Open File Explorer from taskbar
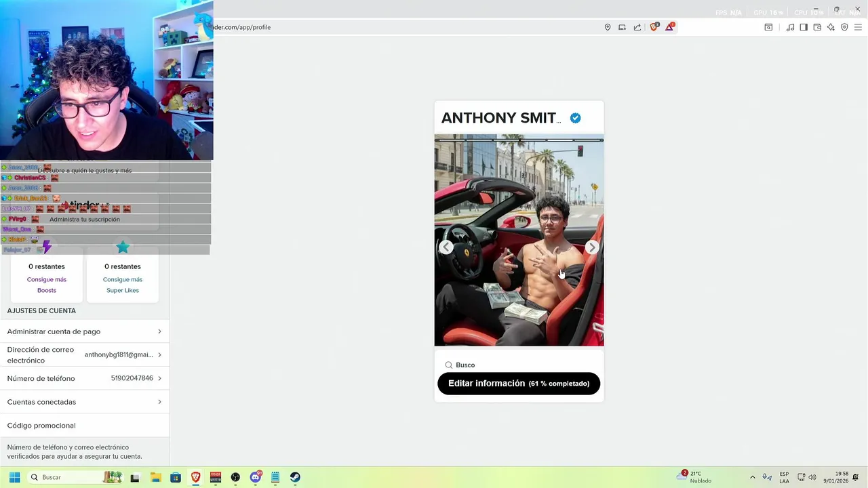This screenshot has height=488, width=868. click(x=155, y=477)
